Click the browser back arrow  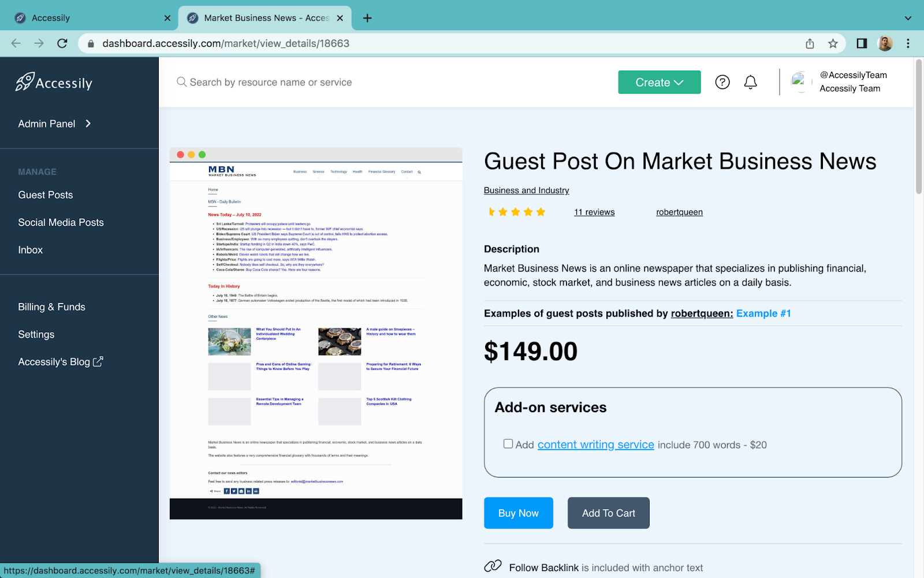16,43
